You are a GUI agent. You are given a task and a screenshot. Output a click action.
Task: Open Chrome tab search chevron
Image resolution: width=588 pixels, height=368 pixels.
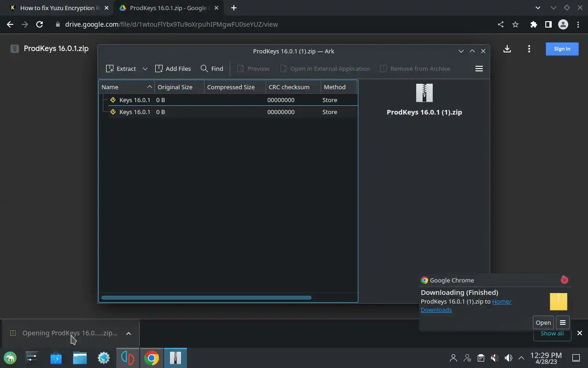pyautogui.click(x=538, y=8)
